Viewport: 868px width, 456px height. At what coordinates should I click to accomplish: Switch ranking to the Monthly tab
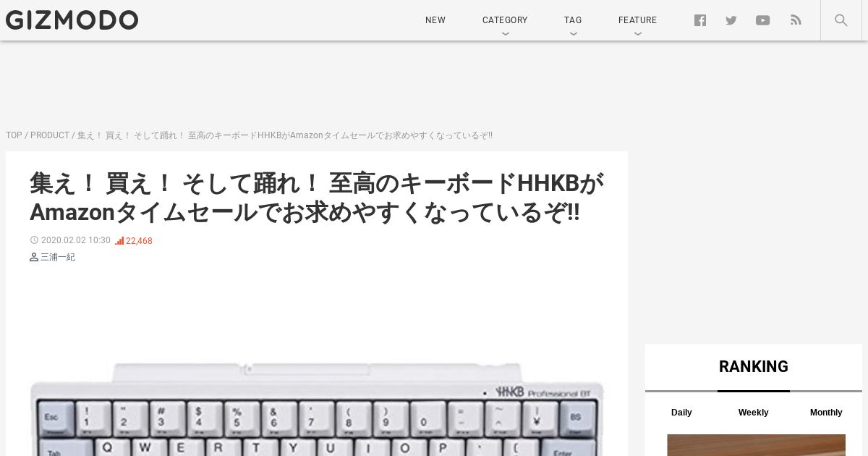pyautogui.click(x=826, y=413)
